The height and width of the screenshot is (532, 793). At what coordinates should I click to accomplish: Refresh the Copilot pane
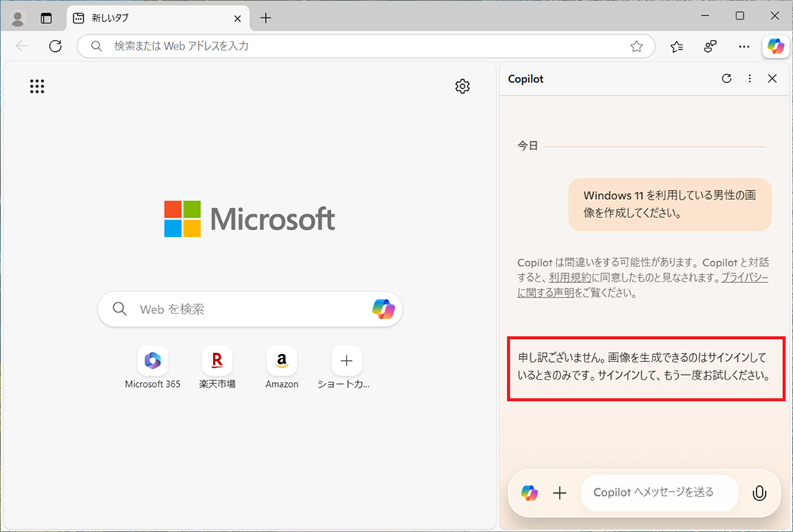[x=727, y=78]
